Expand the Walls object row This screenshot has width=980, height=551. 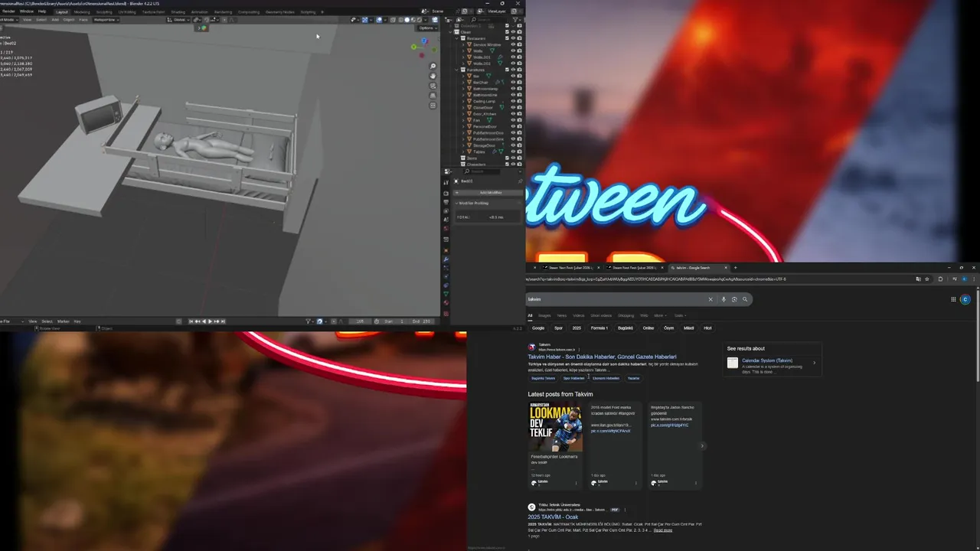[x=463, y=51]
